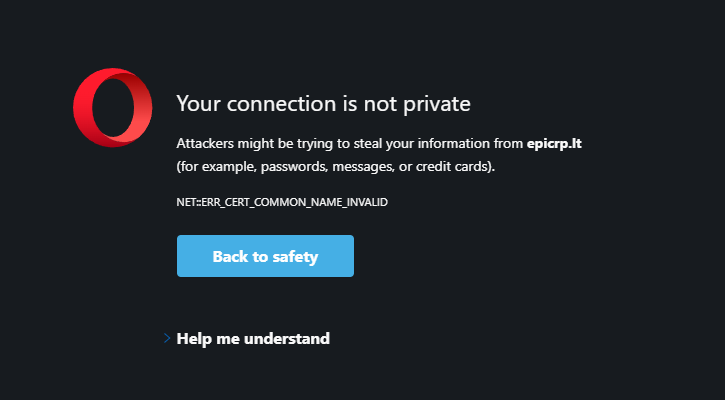
Task: Click the chevron beside Help me understand
Action: click(167, 338)
